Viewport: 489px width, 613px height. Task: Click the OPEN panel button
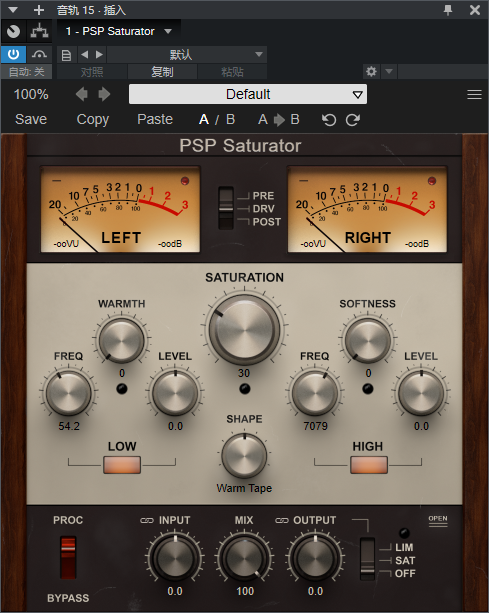pos(438,520)
